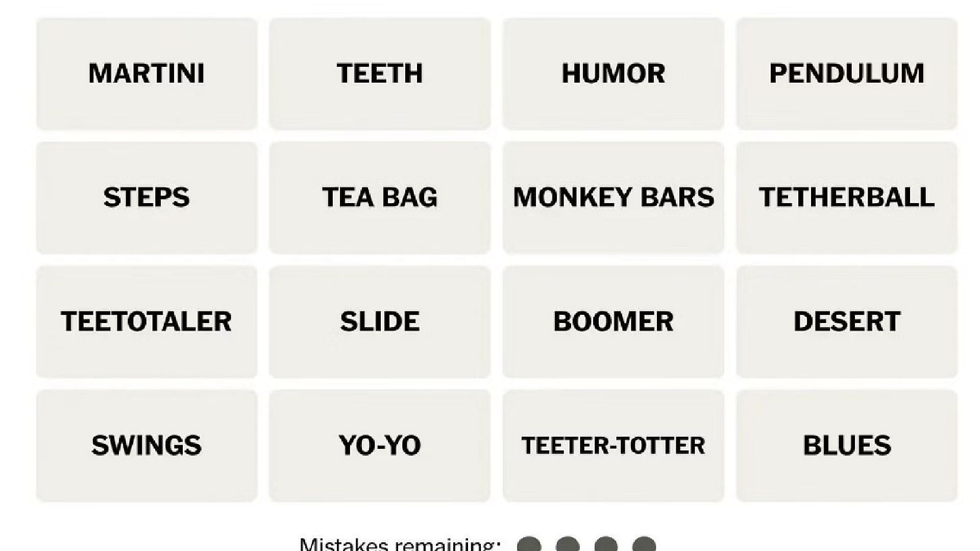Viewport: 980px width, 551px height.
Task: Select the BOOMER tile
Action: (x=613, y=321)
